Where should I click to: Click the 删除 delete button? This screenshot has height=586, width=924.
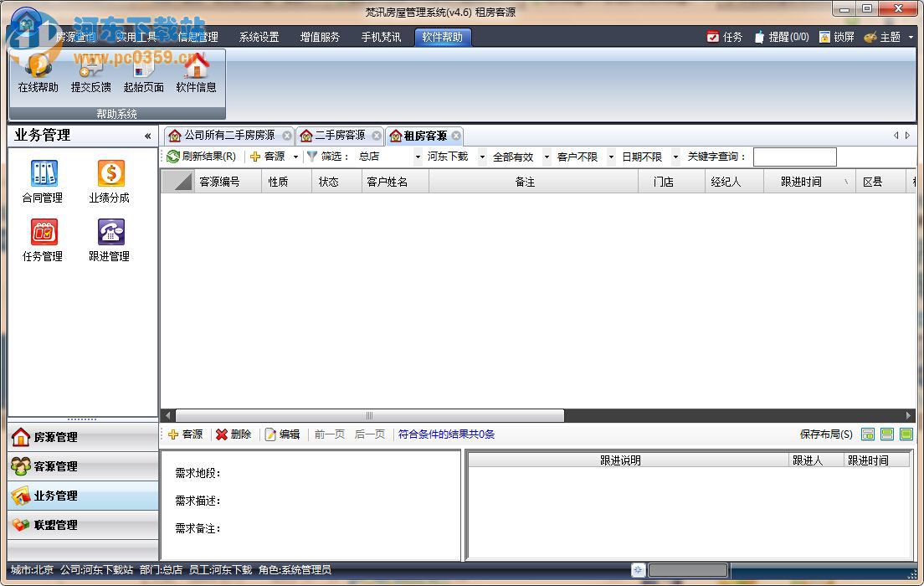tap(234, 434)
